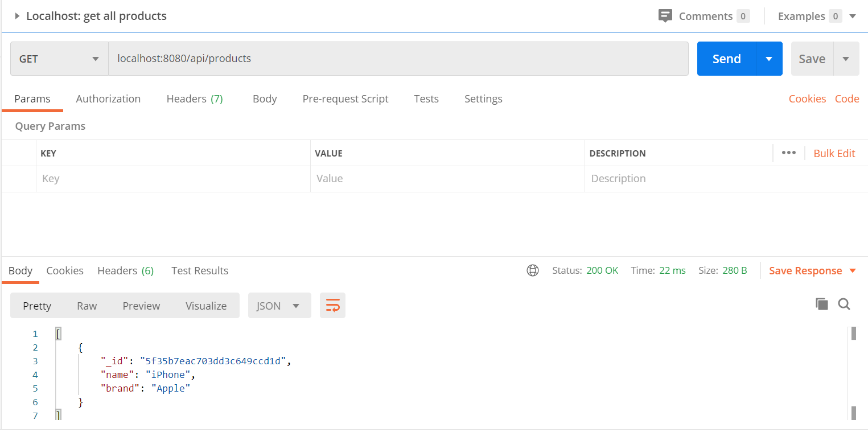Send the request with the Send button
The image size is (868, 432).
click(727, 59)
